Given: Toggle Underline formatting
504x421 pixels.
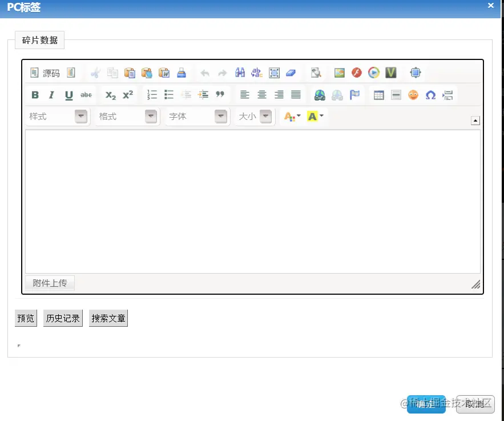Looking at the screenshot, I should click(x=69, y=95).
